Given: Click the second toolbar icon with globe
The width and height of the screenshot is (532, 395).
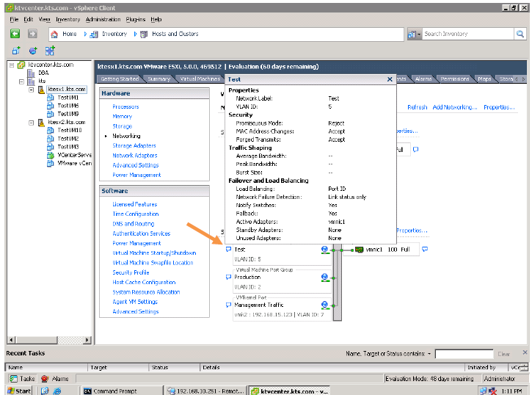Looking at the screenshot, I should point(33,51).
